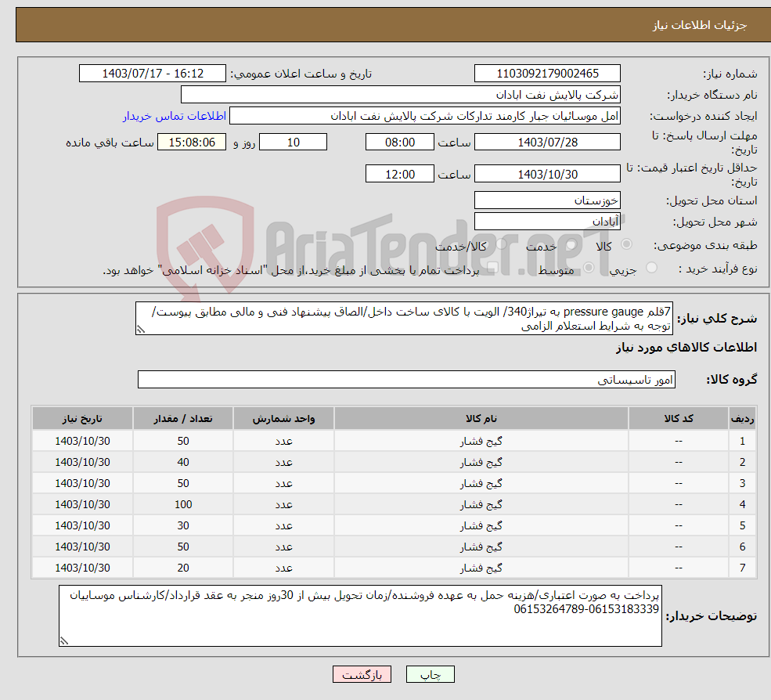Viewport: 771px width, 700px height.
Task: Click the چاپ print button
Action: (431, 674)
